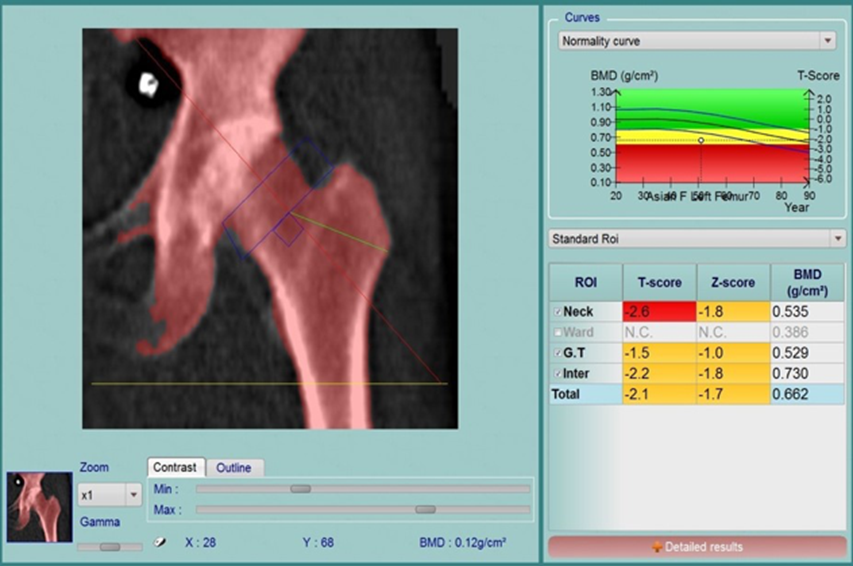Open the Zoom x1 dropdown
The image size is (853, 566).
pyautogui.click(x=134, y=495)
